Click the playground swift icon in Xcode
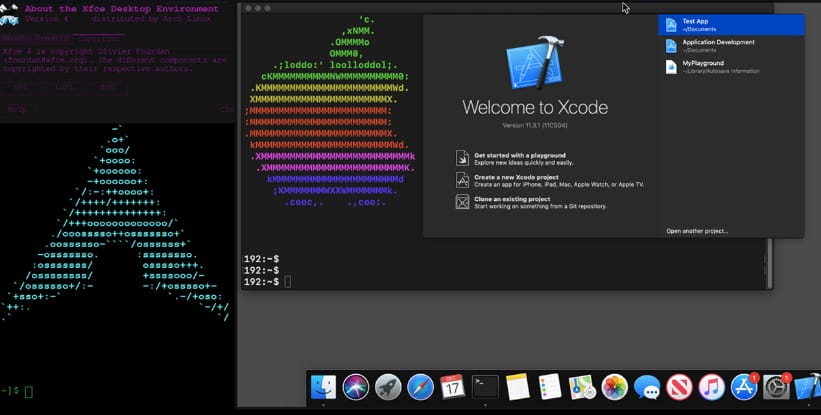Viewport: 821px width, 415px height. (x=462, y=158)
